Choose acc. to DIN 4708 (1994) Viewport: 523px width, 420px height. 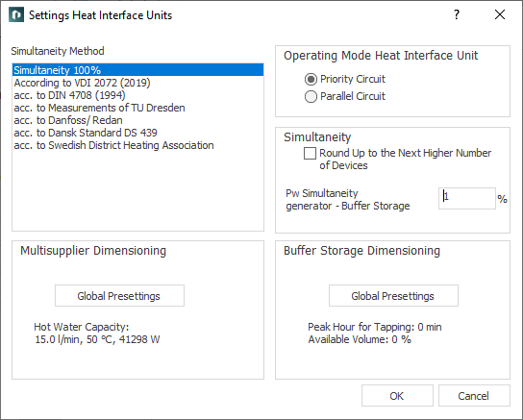[x=138, y=95]
